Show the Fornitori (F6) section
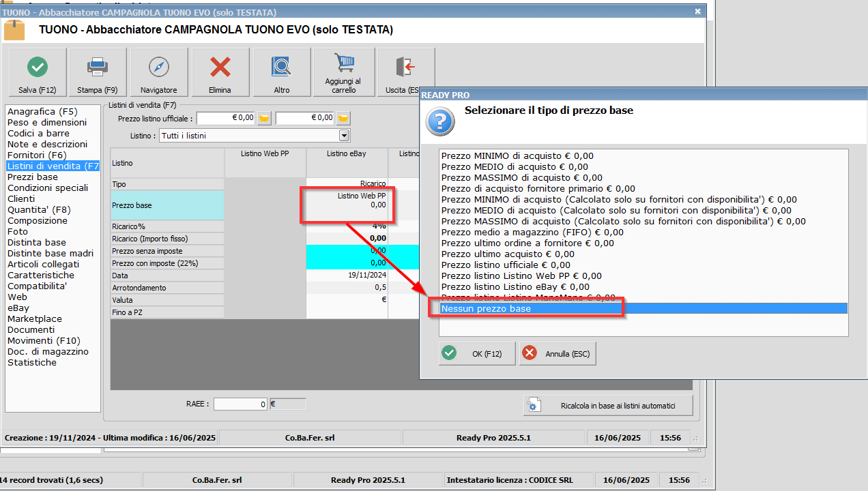Viewport: 868px width, 491px height. click(37, 155)
